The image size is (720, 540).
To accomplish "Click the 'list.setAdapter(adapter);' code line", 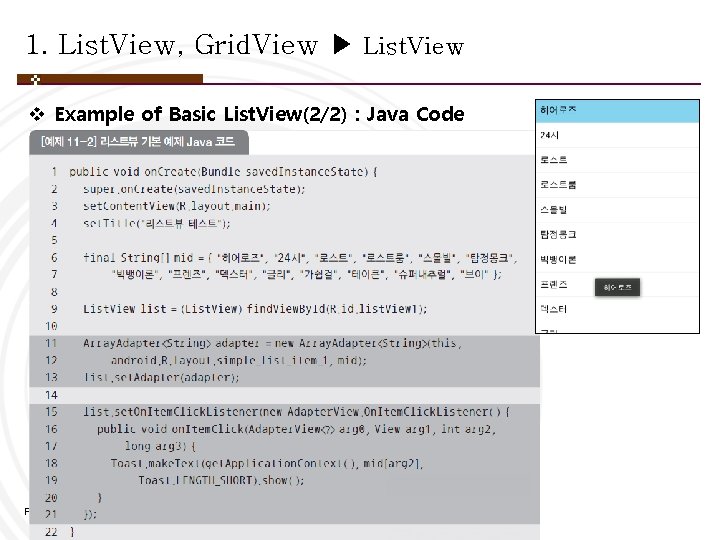I will coord(161,377).
